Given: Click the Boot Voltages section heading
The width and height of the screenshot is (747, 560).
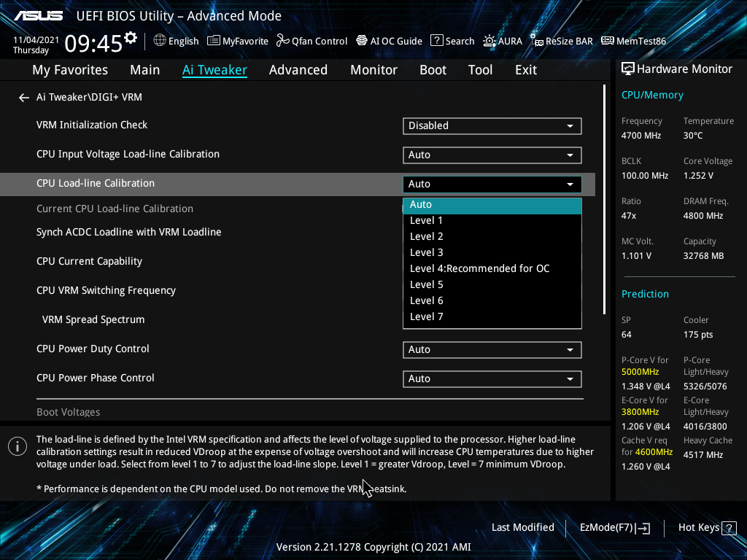Looking at the screenshot, I should (68, 412).
